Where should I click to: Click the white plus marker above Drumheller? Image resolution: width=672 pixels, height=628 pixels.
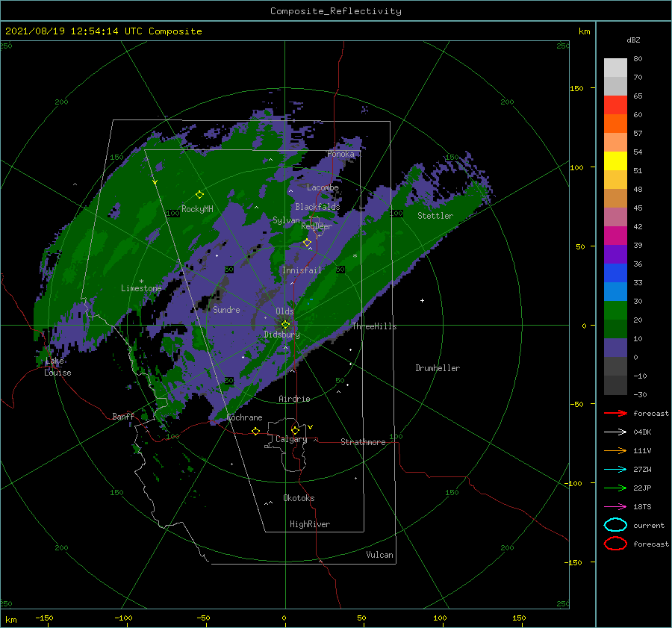click(x=422, y=300)
